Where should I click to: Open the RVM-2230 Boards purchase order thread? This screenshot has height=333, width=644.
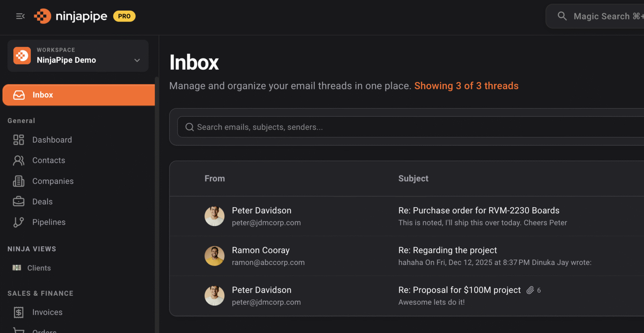[478, 211]
